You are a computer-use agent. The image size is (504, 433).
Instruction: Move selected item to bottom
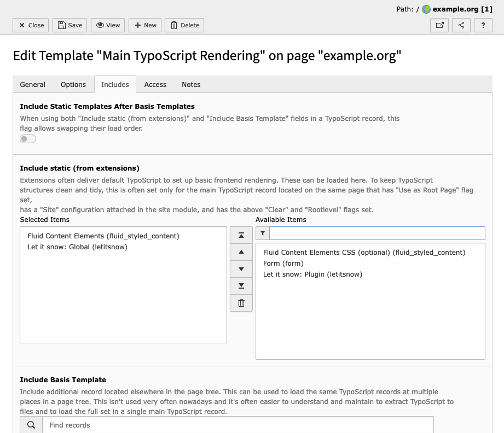click(241, 286)
